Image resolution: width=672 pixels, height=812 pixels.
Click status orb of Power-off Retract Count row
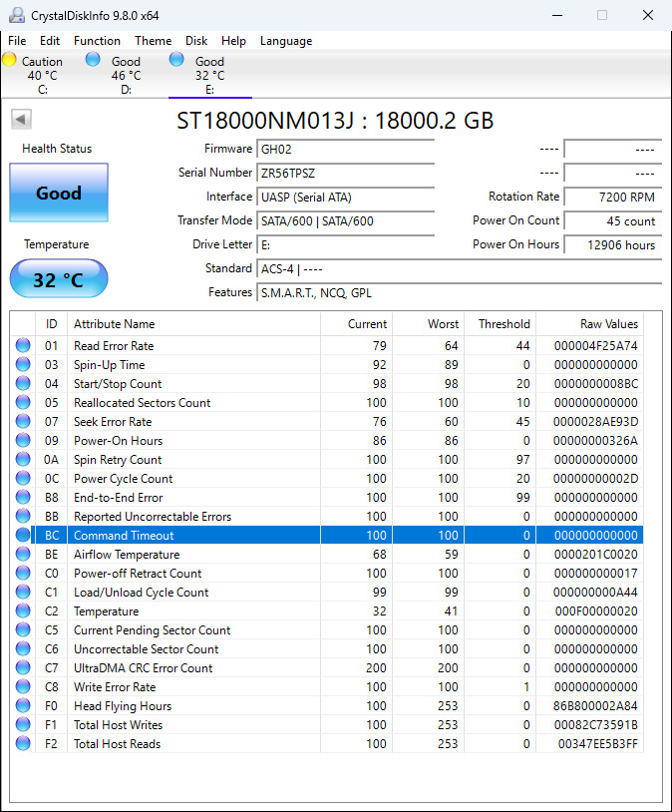click(23, 573)
